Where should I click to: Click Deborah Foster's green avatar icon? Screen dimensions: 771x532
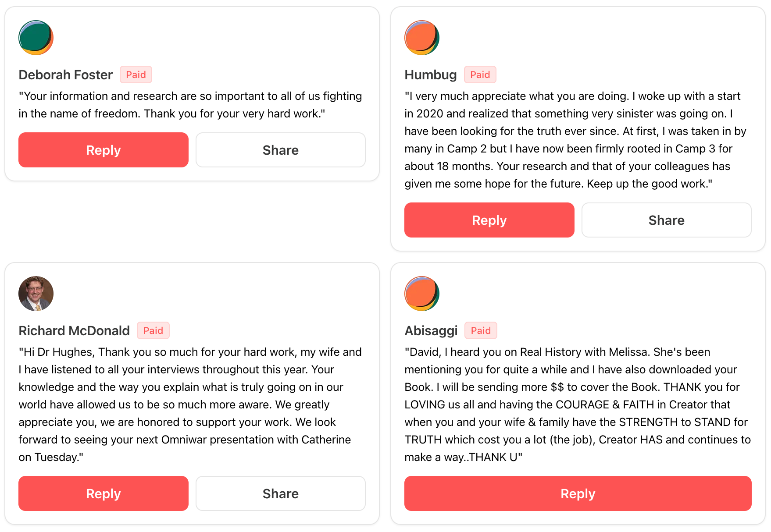click(x=36, y=38)
